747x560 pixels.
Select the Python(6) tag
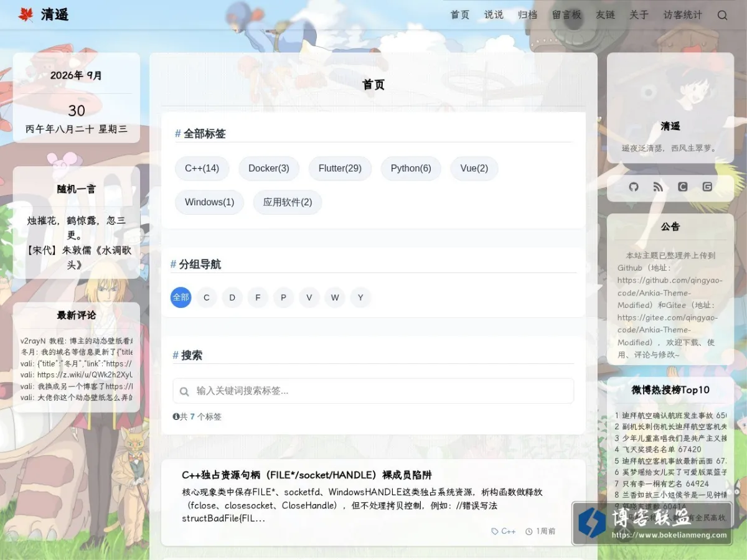tap(411, 168)
